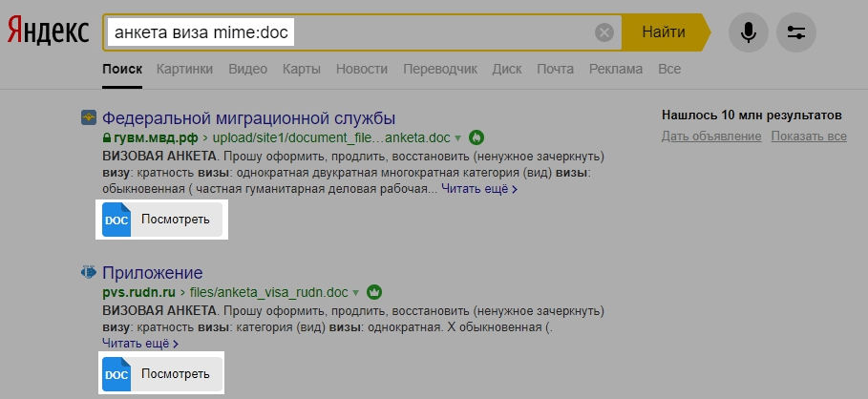
Task: Click the green crown badge beside rudn.doc URL
Action: tap(374, 292)
